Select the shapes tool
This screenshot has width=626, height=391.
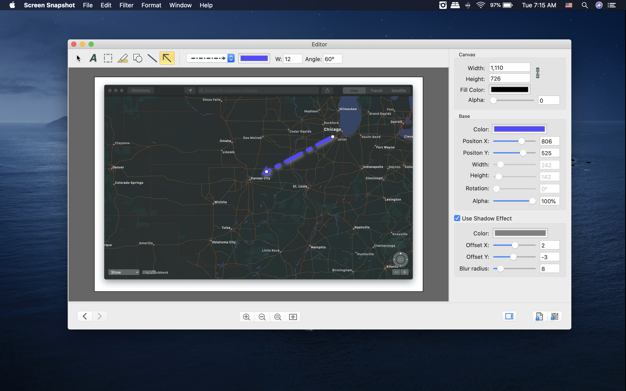click(x=137, y=58)
